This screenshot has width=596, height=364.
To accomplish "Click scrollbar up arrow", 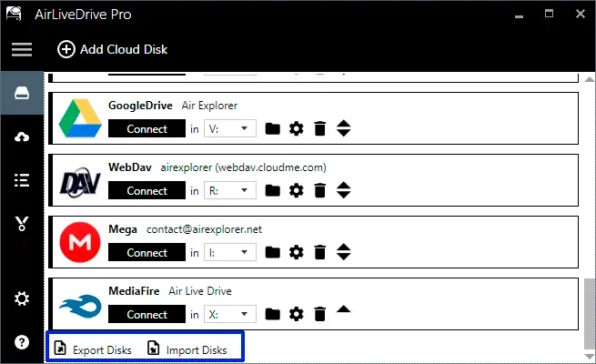I will [x=590, y=79].
